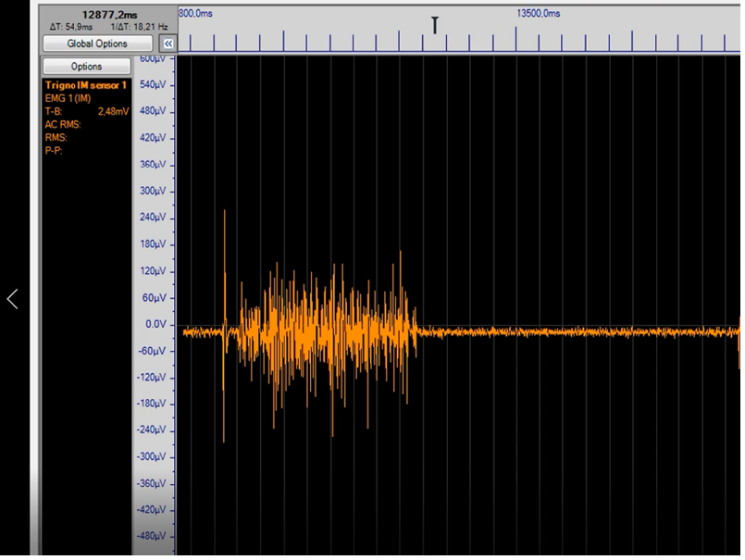The image size is (745, 560).
Task: Collapse the side panel with double-chevron icon
Action: click(168, 44)
